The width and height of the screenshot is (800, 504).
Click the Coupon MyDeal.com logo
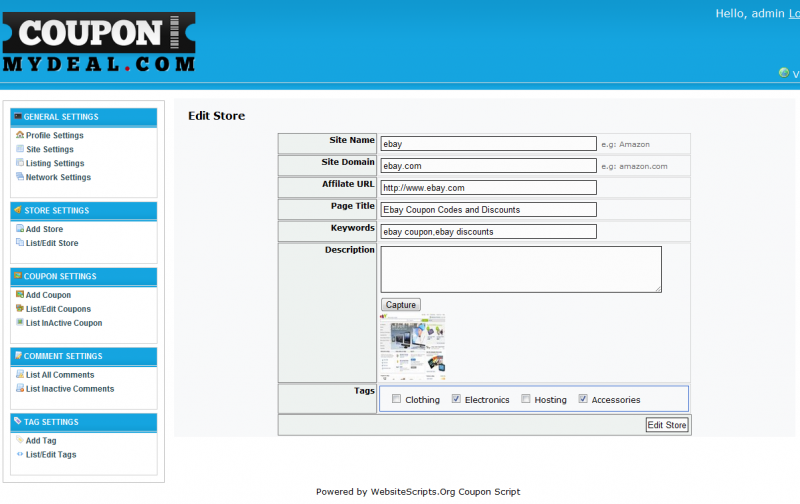click(x=99, y=42)
